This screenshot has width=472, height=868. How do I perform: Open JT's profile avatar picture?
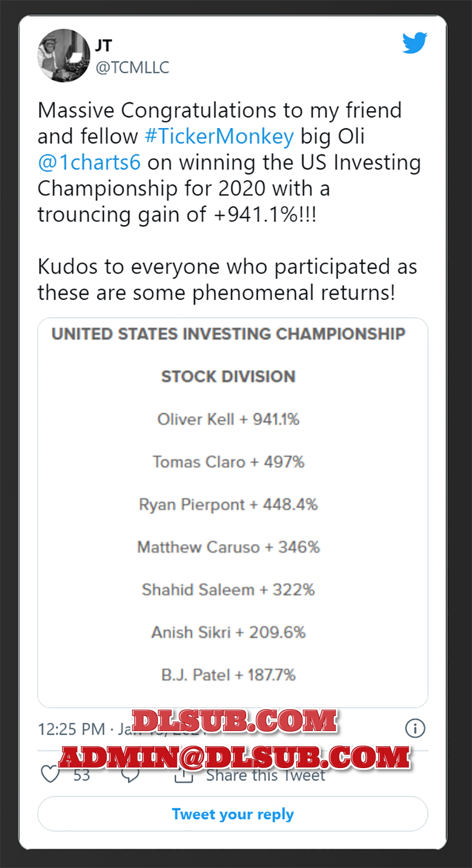63,56
